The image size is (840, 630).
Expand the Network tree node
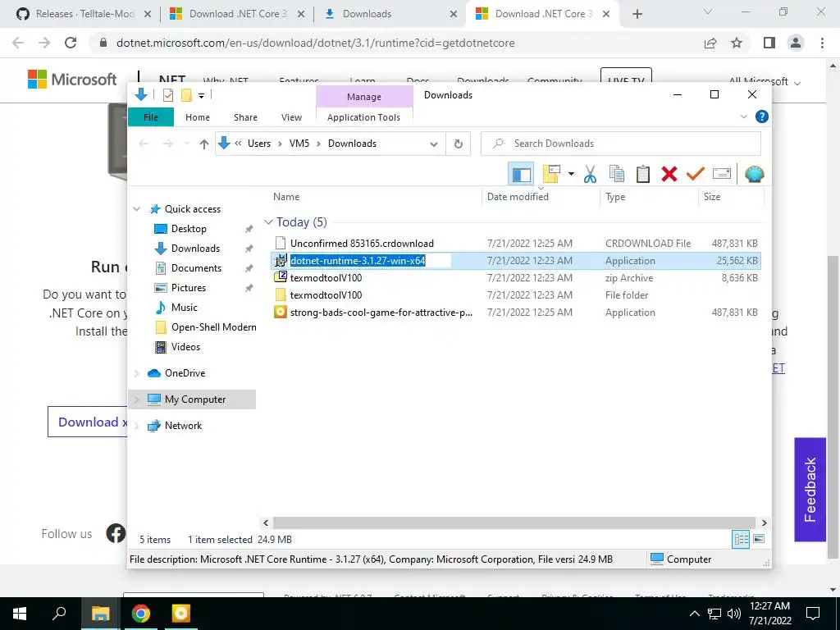point(137,426)
